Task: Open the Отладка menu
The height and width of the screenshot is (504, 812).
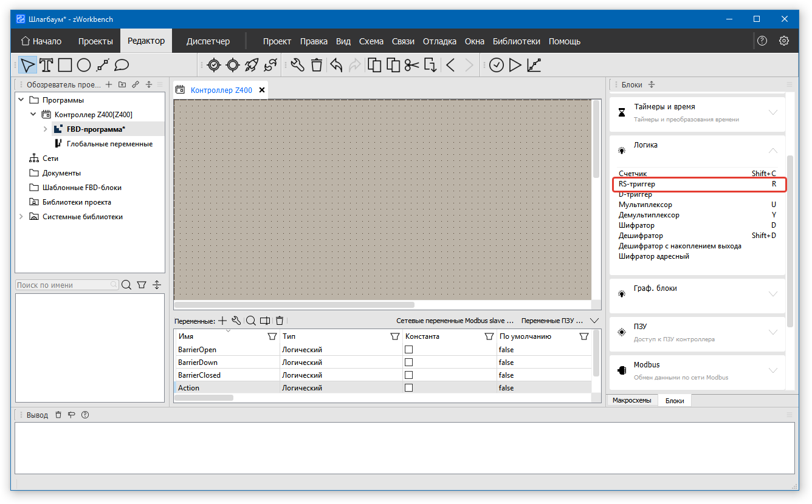Action: coord(439,41)
